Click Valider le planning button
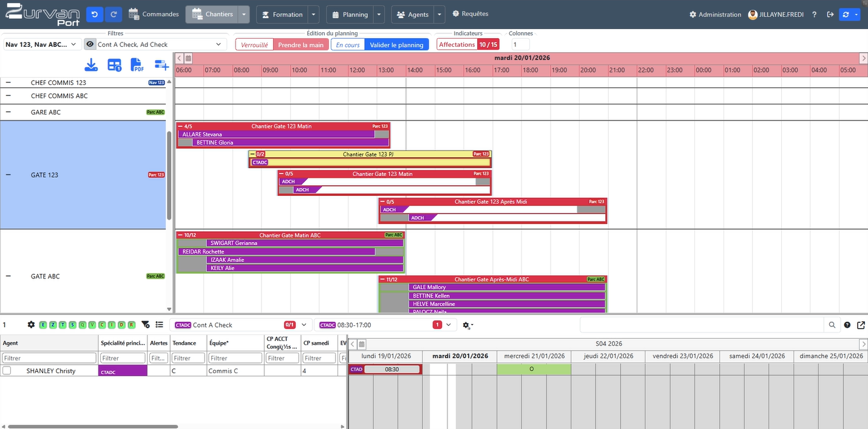868x429 pixels. [x=396, y=44]
